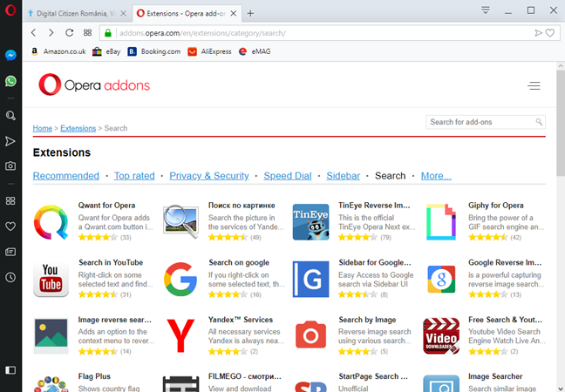Screen dimensions: 565x392
Task: Open Speed Dial from the sidebar
Action: pos(10,201)
